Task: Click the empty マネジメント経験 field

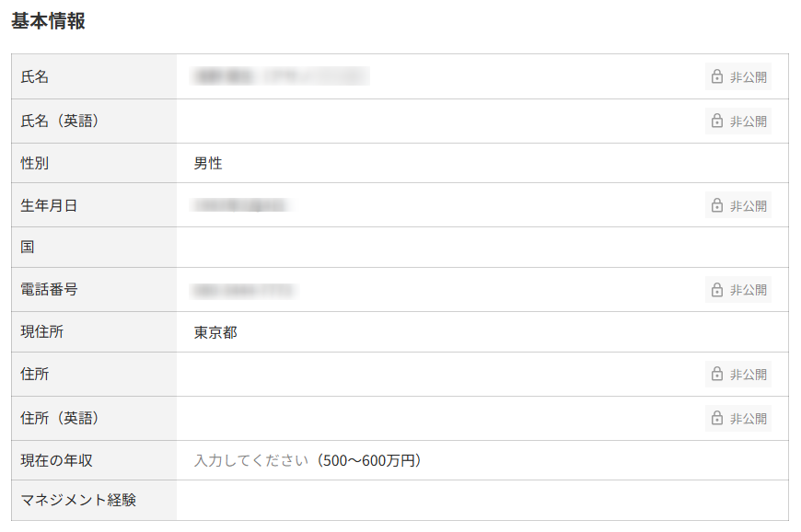Action: pos(479,501)
